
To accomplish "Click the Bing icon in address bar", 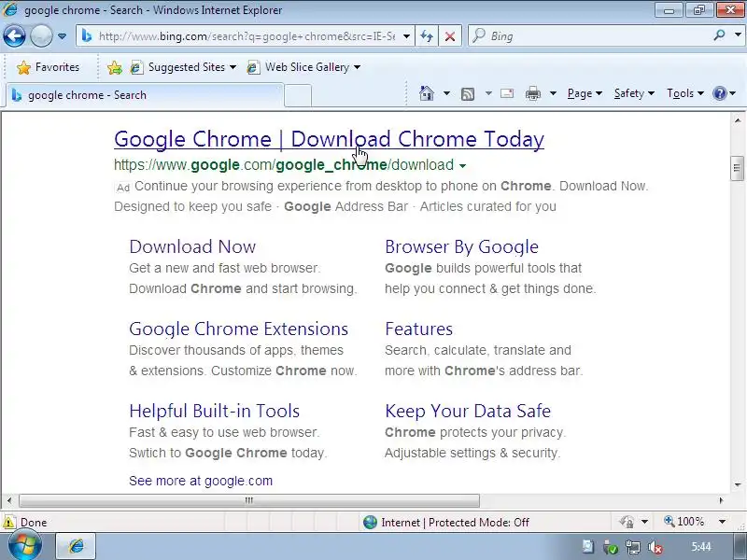I will click(87, 35).
